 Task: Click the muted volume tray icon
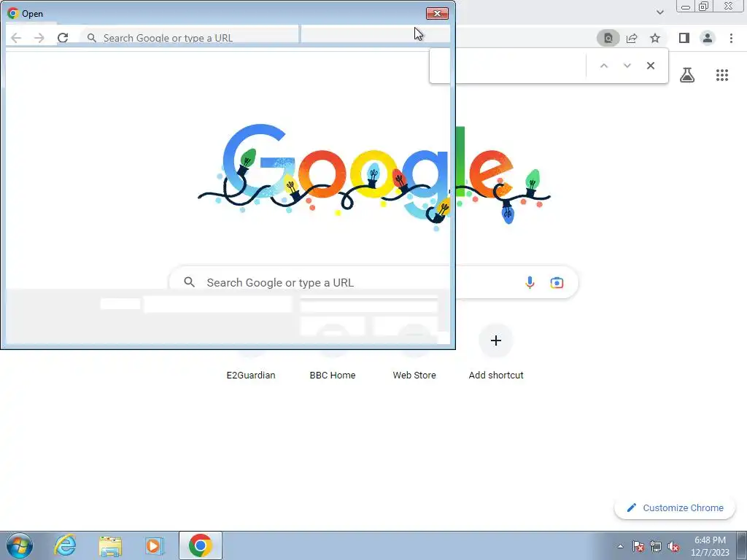click(x=673, y=546)
